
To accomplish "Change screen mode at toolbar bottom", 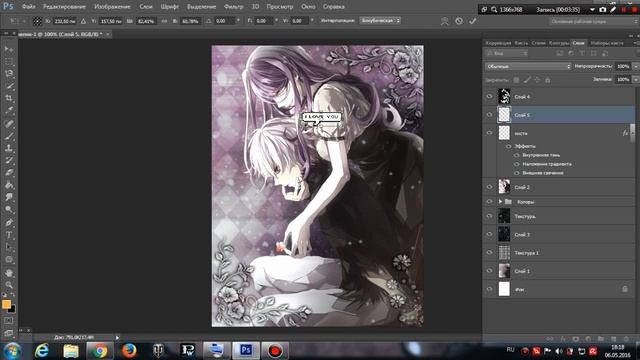I will 9,333.
